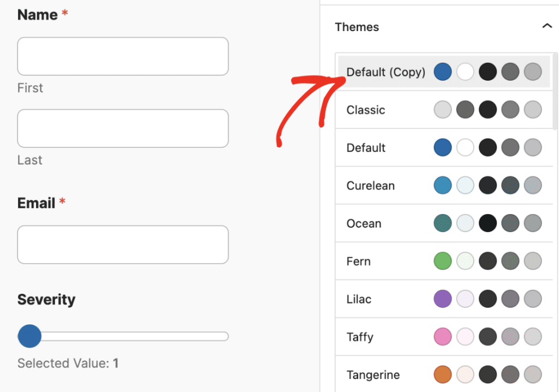Pick the Taffy theme label
The height and width of the screenshot is (392, 559).
[x=360, y=337]
